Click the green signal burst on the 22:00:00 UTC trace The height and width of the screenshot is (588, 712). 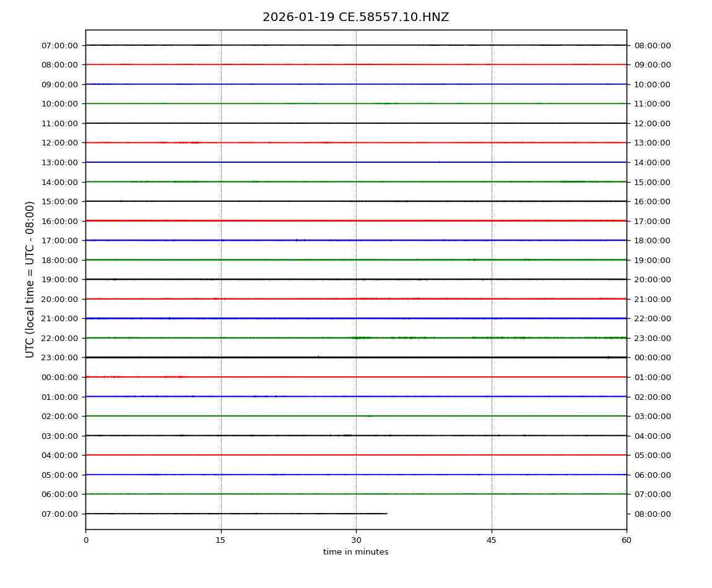[x=361, y=338]
